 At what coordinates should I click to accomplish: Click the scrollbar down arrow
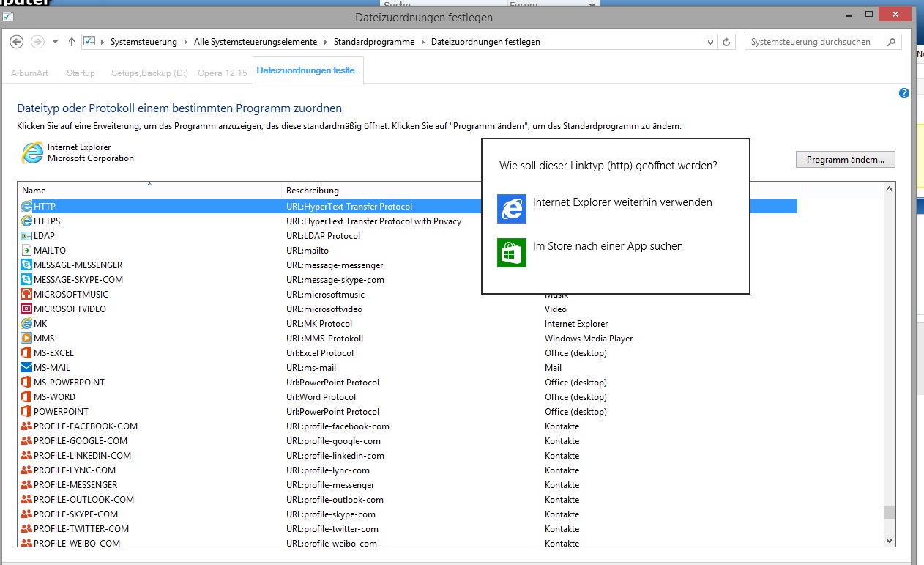[x=889, y=540]
